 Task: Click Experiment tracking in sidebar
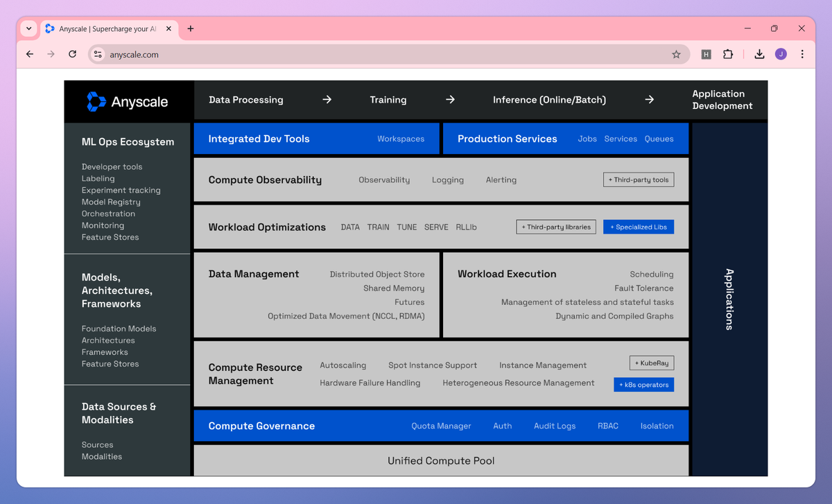(x=121, y=190)
